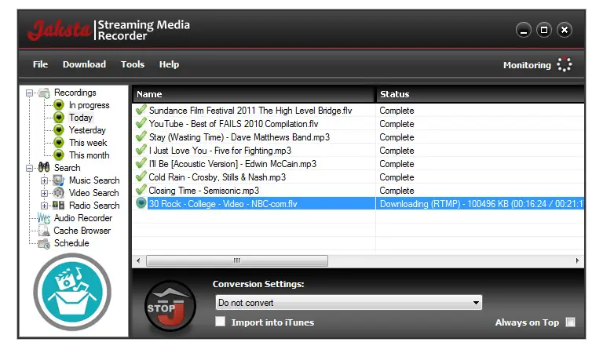Click the teal media box logo
The width and height of the screenshot is (603, 364).
pyautogui.click(x=72, y=292)
